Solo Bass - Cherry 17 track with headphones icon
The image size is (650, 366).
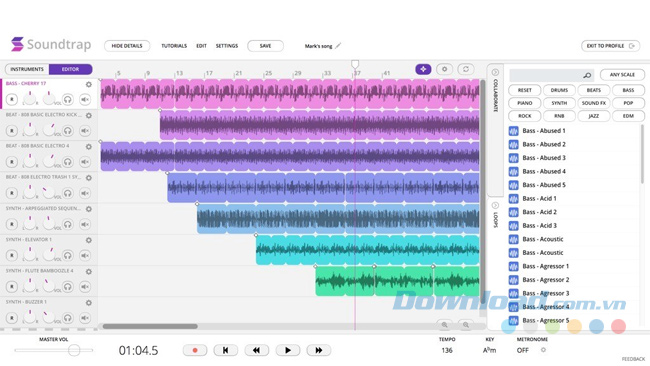(x=68, y=99)
